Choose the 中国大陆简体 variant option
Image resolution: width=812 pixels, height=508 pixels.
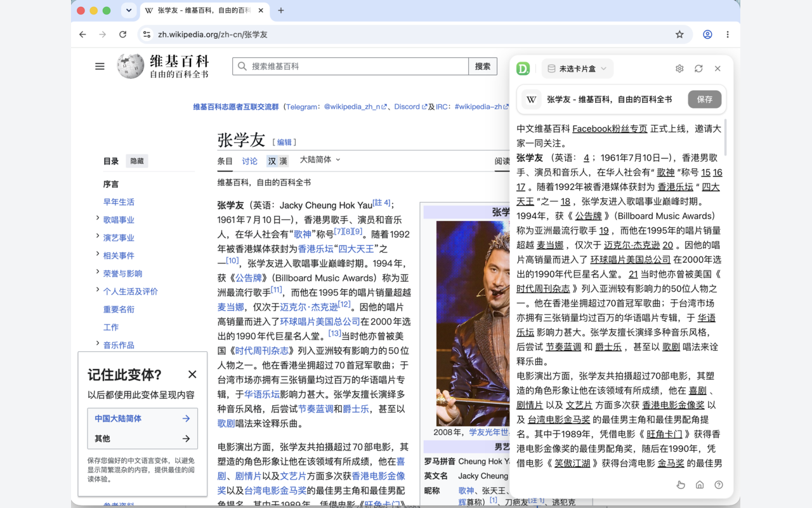click(x=142, y=418)
